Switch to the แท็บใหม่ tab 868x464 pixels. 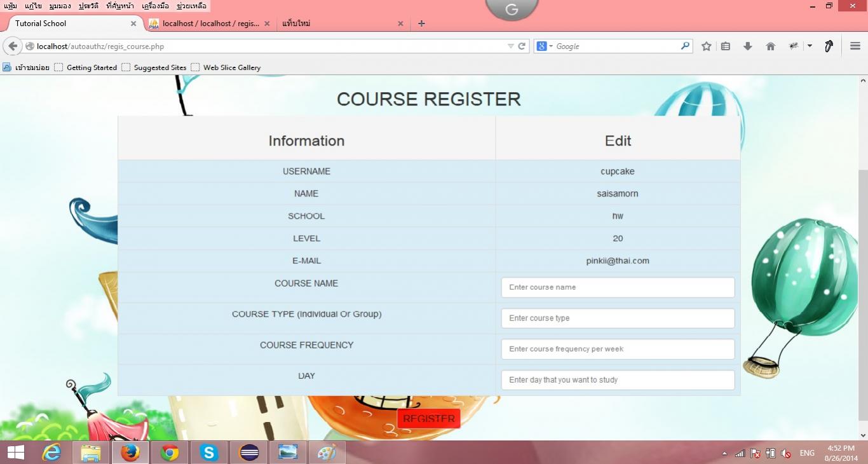342,24
